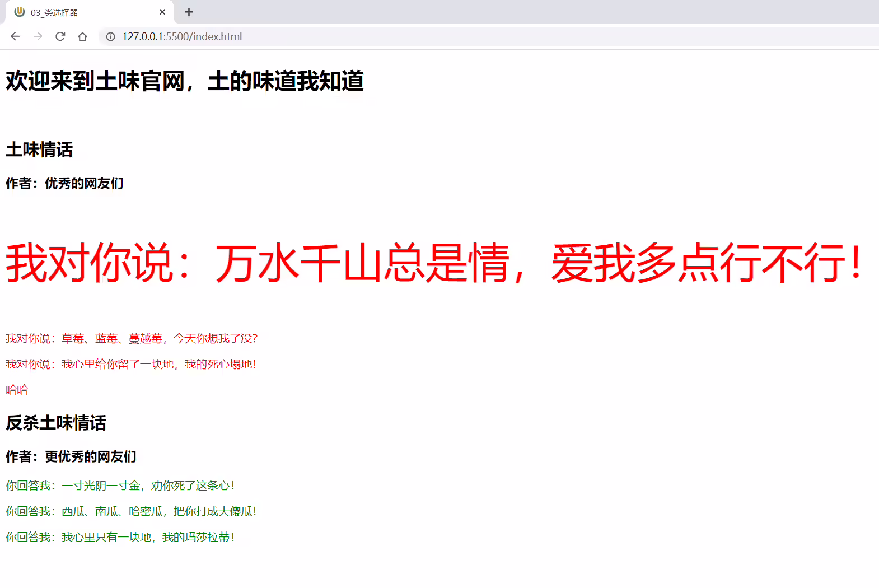Click the large red line 万水千山总是情

pos(434,262)
